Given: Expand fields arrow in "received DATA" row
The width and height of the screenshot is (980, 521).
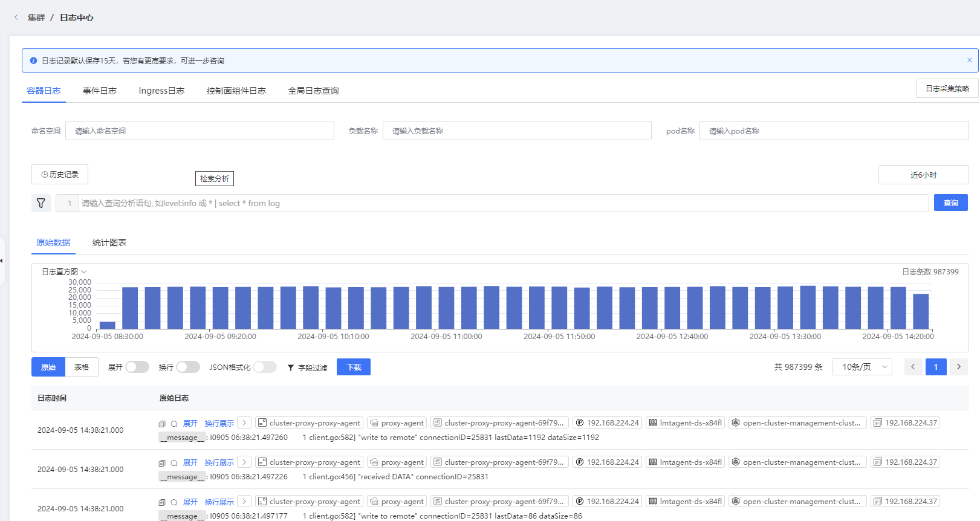Looking at the screenshot, I should coord(244,462).
